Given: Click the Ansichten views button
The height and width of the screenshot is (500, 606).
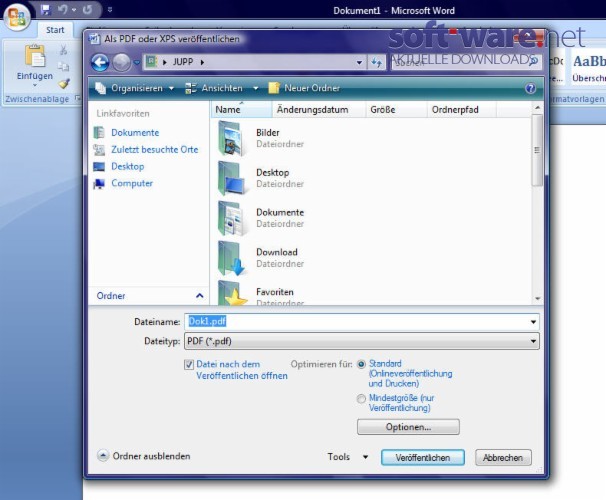Looking at the screenshot, I should click(214, 88).
